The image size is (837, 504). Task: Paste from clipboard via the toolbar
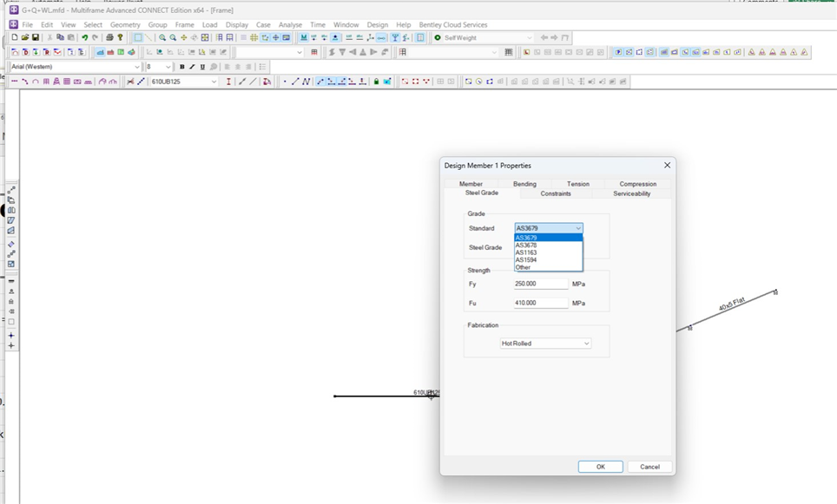pos(69,38)
